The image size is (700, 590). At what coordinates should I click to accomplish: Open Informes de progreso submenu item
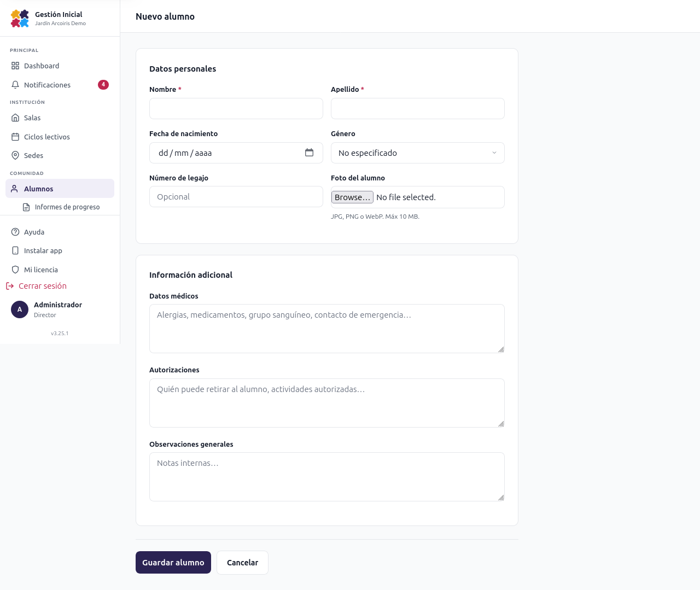[x=65, y=207]
